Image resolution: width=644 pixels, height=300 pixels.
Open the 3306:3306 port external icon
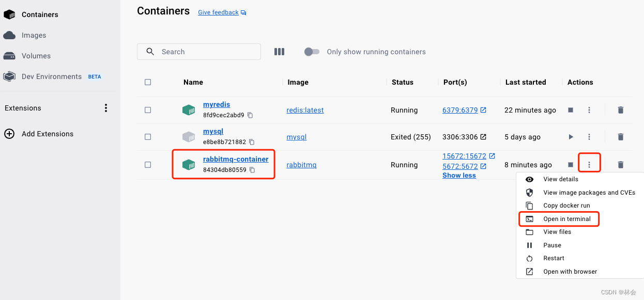tap(483, 137)
